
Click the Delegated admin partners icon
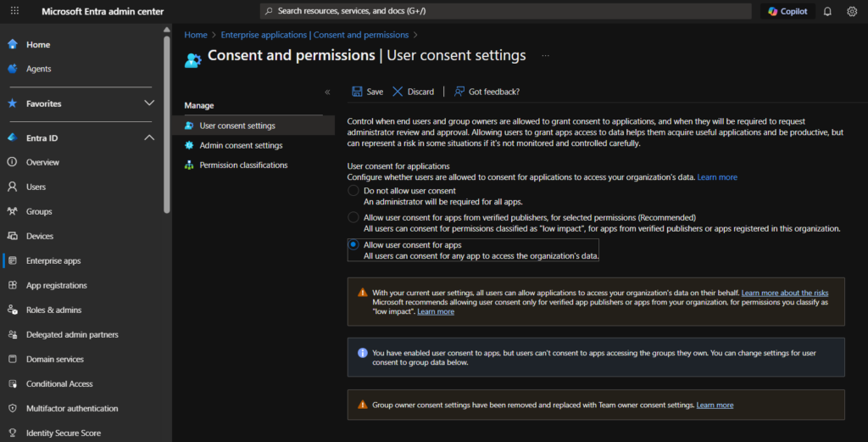(12, 334)
